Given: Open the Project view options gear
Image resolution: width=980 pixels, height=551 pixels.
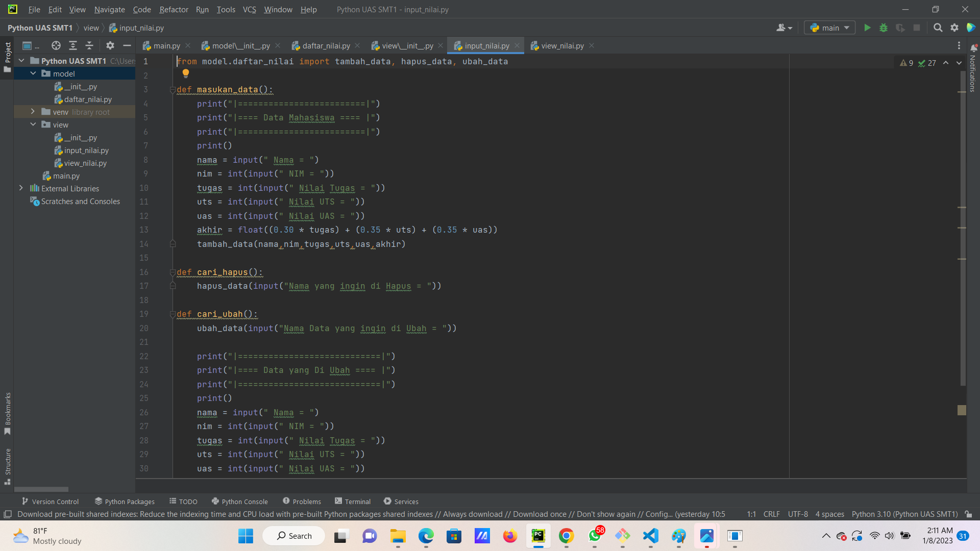Looking at the screenshot, I should (x=110, y=45).
